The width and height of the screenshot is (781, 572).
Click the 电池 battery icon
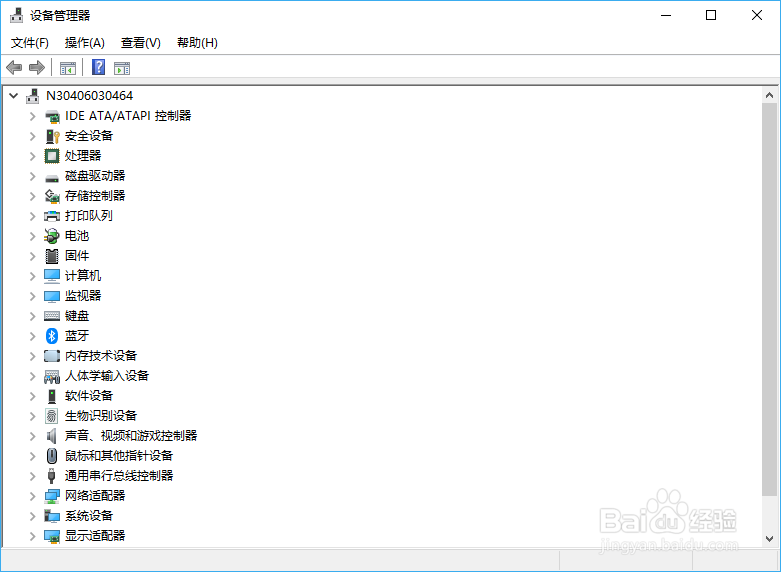pyautogui.click(x=52, y=236)
